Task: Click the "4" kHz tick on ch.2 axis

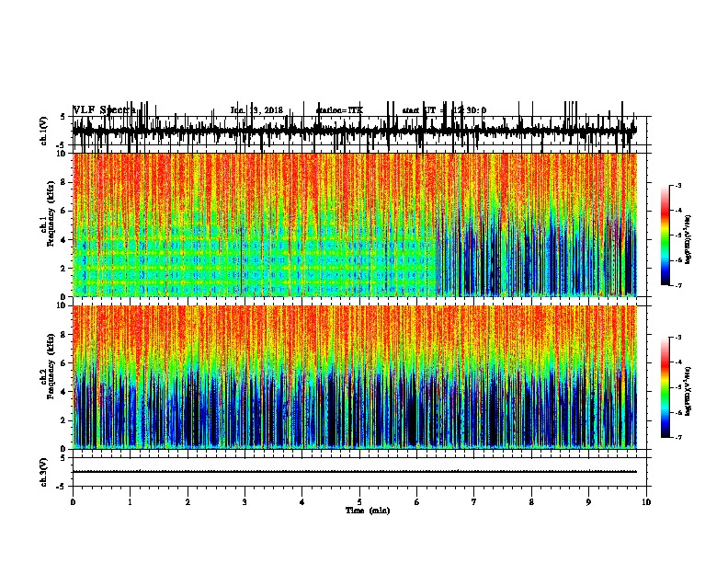Action: tap(63, 392)
